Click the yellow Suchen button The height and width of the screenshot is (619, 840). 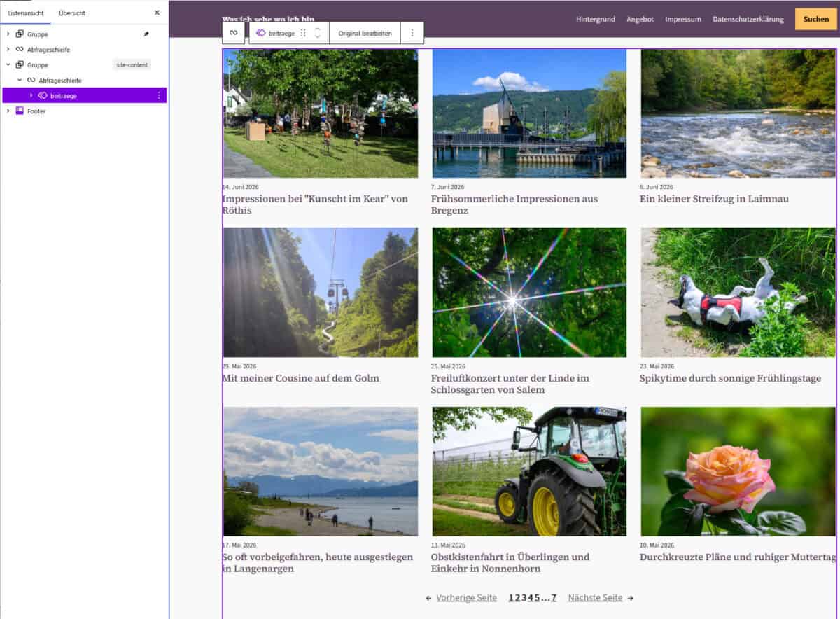pos(815,19)
